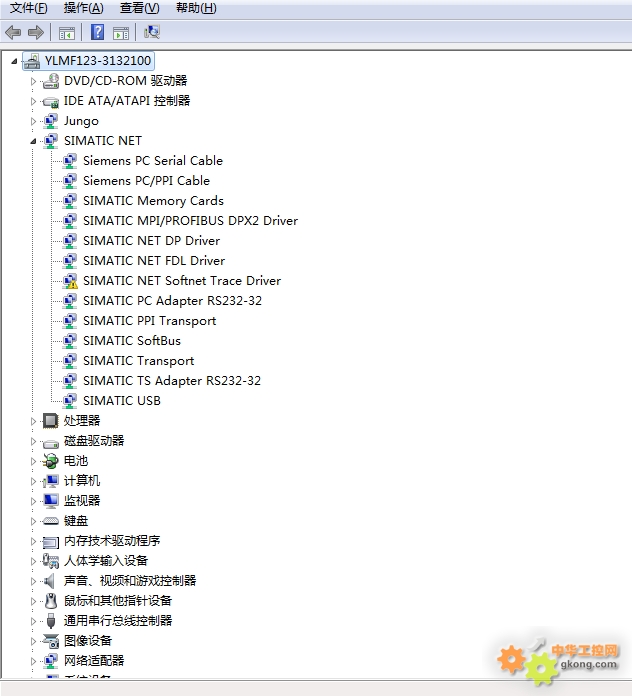Click the 电池 battery icon
632x696 pixels.
(x=50, y=461)
